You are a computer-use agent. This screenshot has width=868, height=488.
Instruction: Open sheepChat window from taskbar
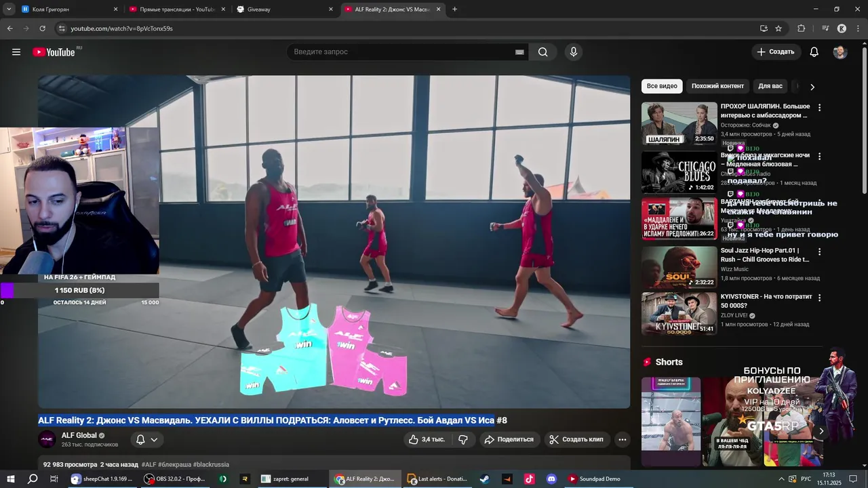[102, 479]
